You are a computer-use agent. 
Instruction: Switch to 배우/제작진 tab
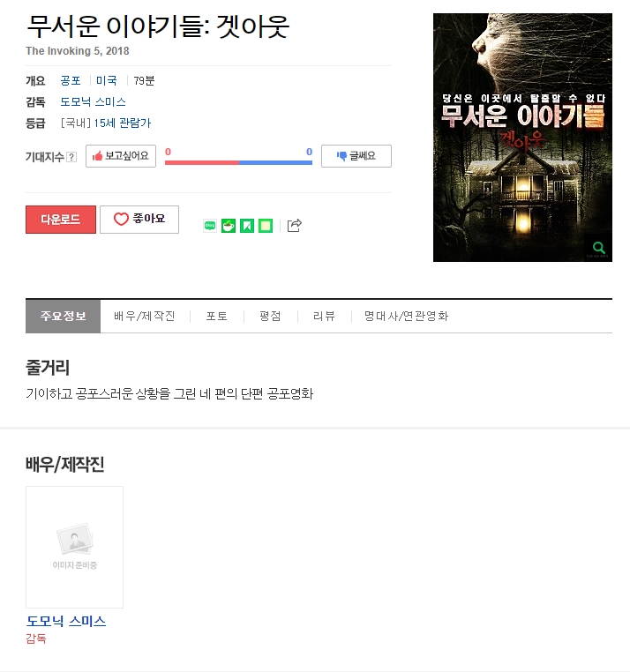click(145, 317)
